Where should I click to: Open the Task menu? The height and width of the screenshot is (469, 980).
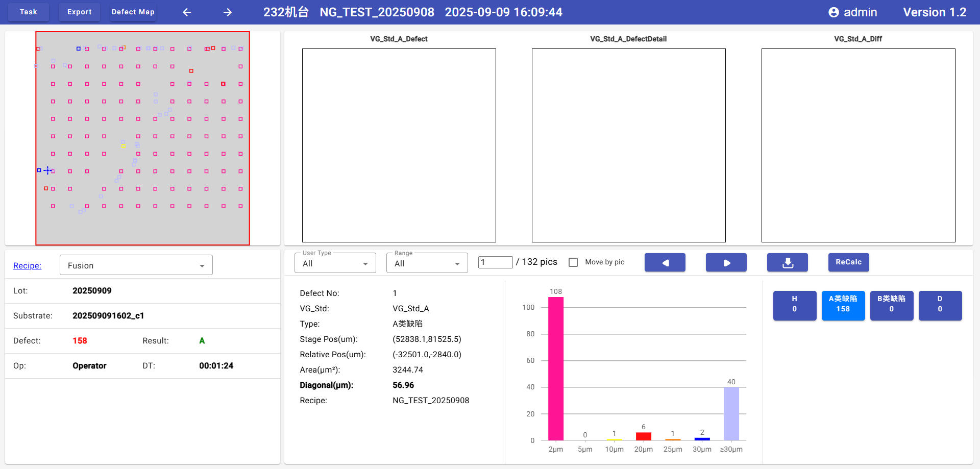click(x=29, y=12)
